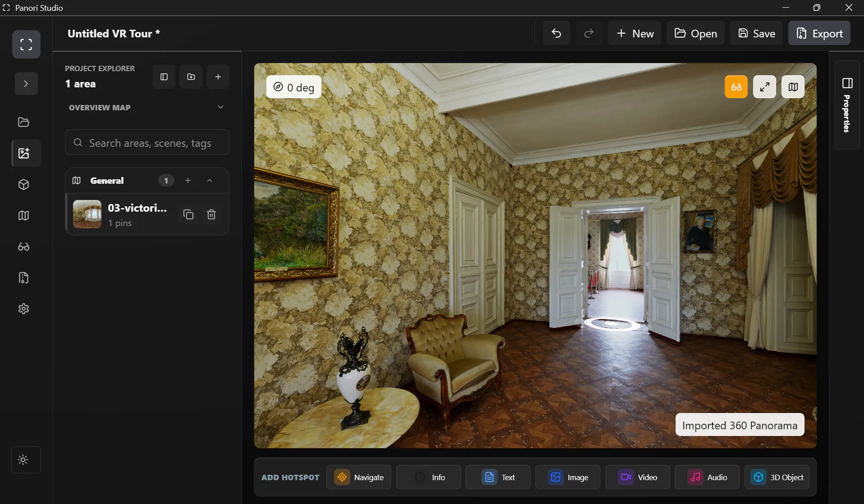Click the redo arrow button
This screenshot has width=864, height=504.
[589, 33]
